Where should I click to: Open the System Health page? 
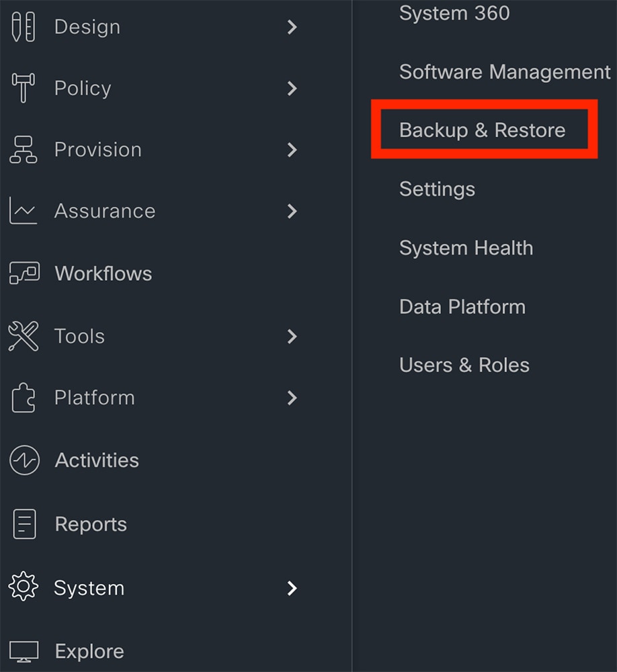[x=466, y=248]
